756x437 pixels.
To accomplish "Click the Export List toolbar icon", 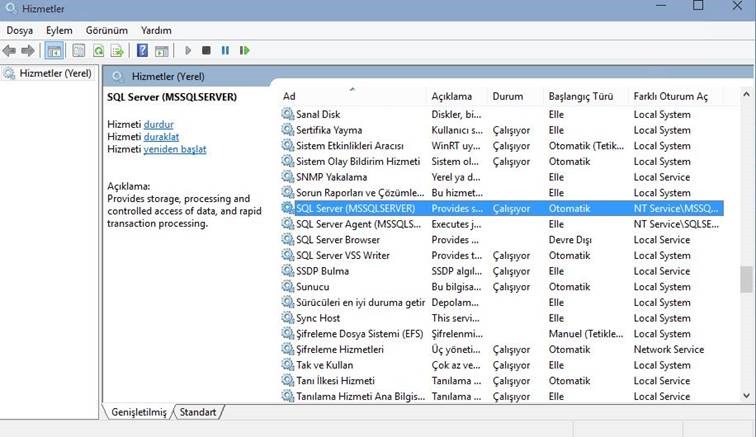I will (117, 50).
